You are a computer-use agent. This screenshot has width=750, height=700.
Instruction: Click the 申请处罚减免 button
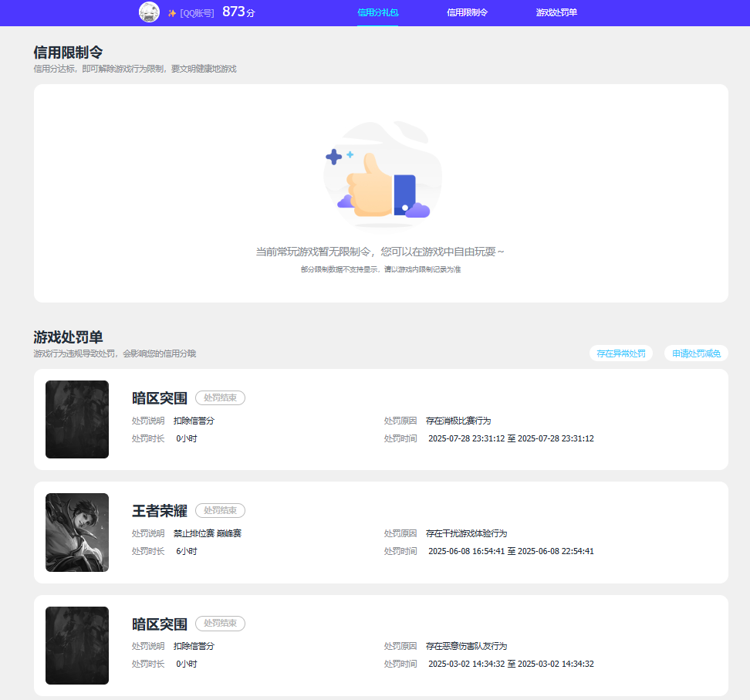pyautogui.click(x=696, y=353)
